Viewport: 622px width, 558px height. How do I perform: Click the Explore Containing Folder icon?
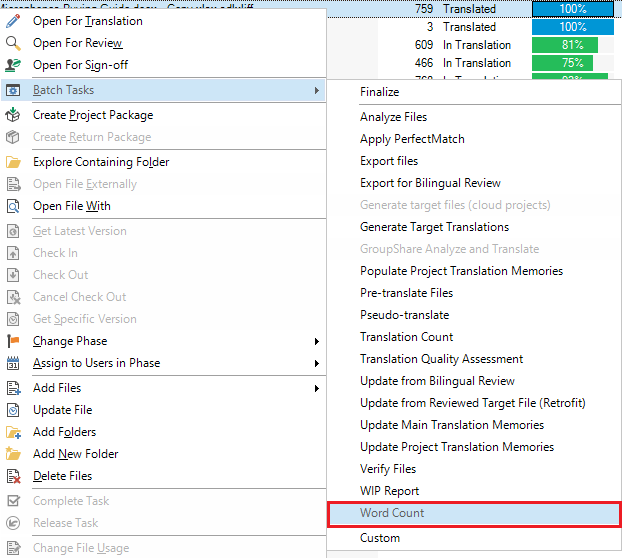pos(13,162)
